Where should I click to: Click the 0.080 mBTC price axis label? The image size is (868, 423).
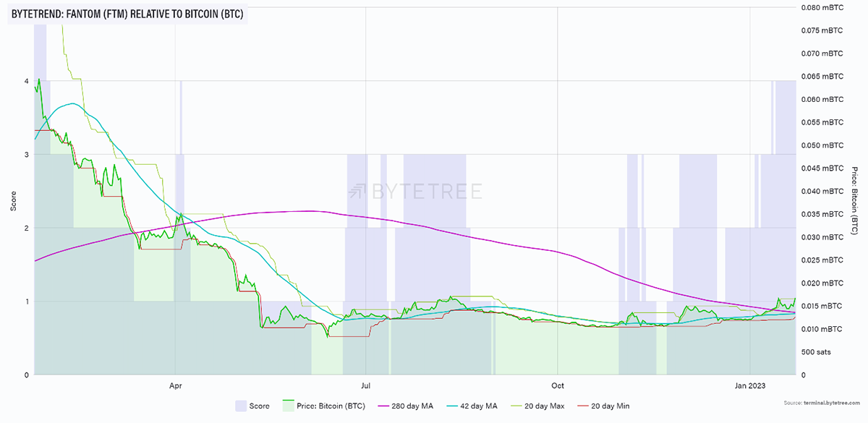[x=822, y=7]
